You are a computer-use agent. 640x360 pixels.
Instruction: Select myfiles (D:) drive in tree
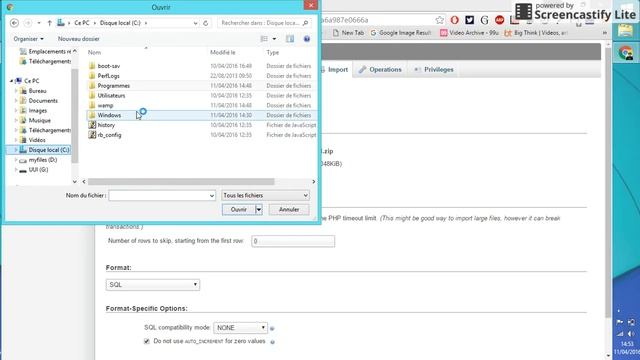click(42, 160)
